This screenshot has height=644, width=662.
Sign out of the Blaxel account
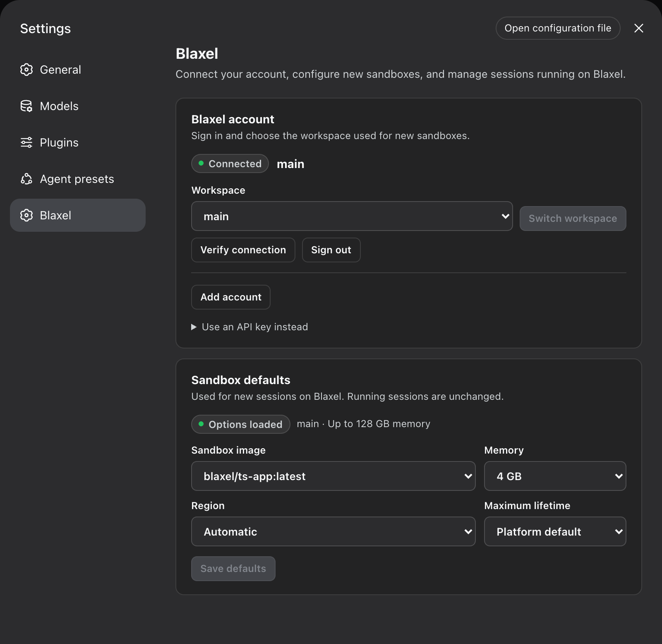(x=331, y=250)
